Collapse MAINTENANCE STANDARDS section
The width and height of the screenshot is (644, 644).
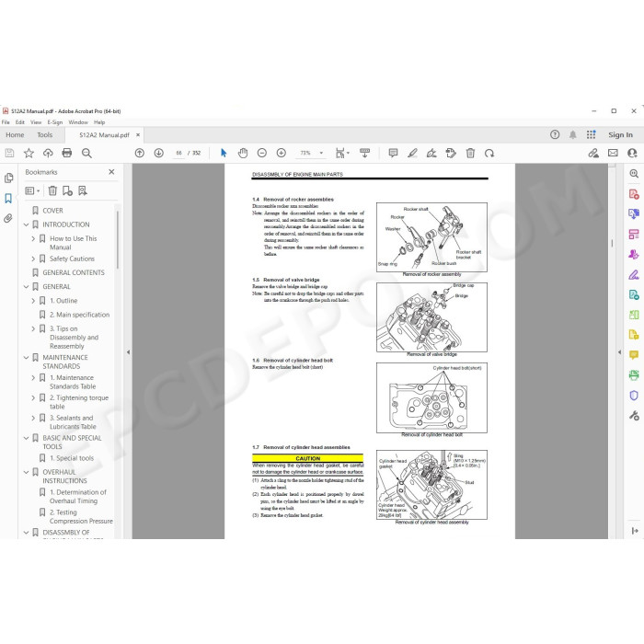pos(27,358)
